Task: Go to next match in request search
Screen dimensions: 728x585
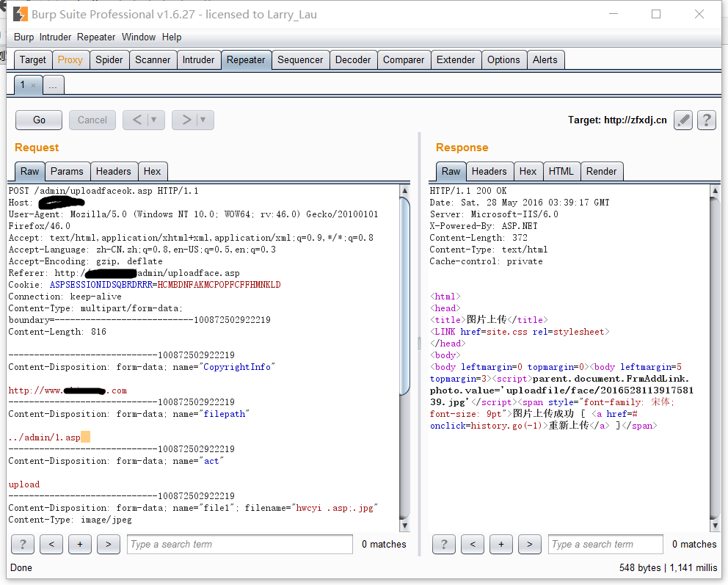Action: [x=109, y=544]
